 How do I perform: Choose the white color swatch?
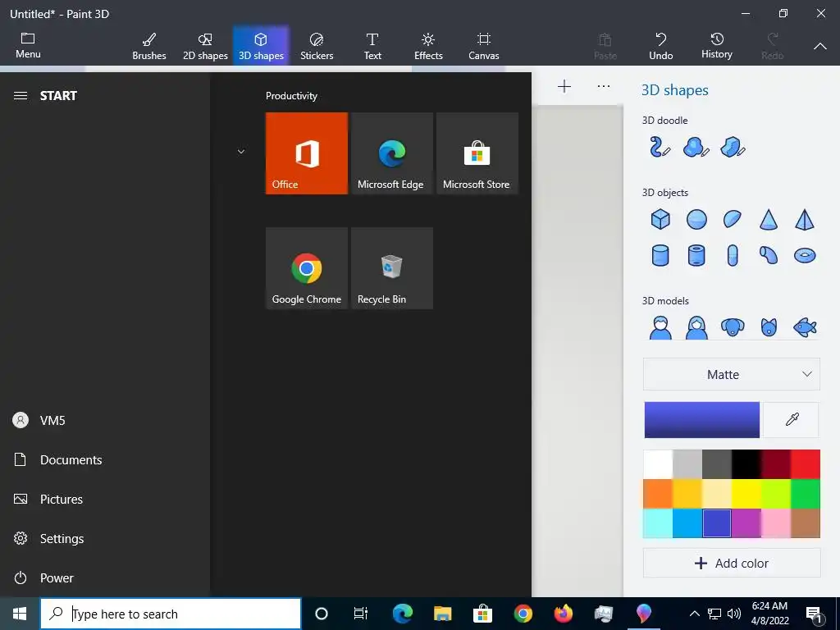(658, 464)
